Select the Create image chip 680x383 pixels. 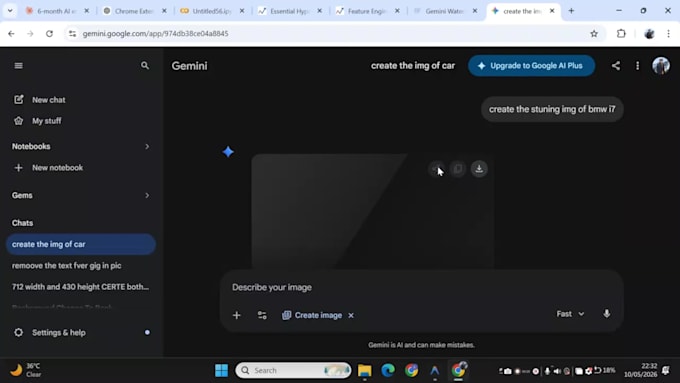coord(312,315)
